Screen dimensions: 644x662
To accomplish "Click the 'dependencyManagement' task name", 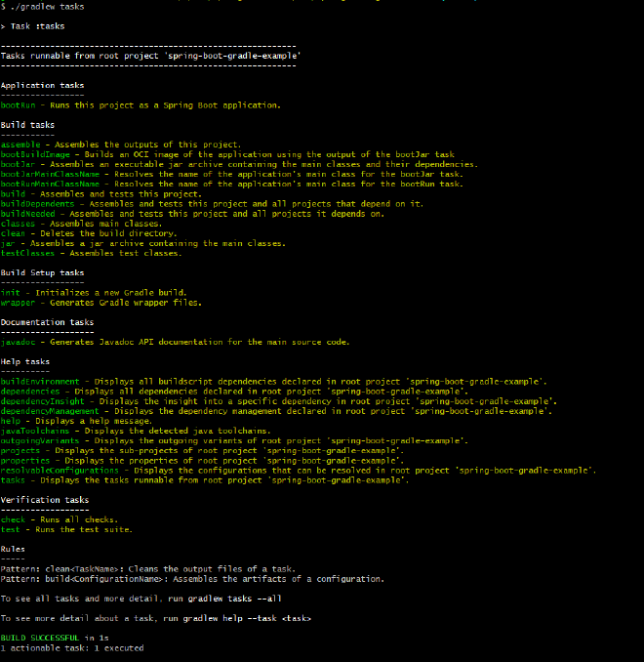I will click(x=50, y=411).
